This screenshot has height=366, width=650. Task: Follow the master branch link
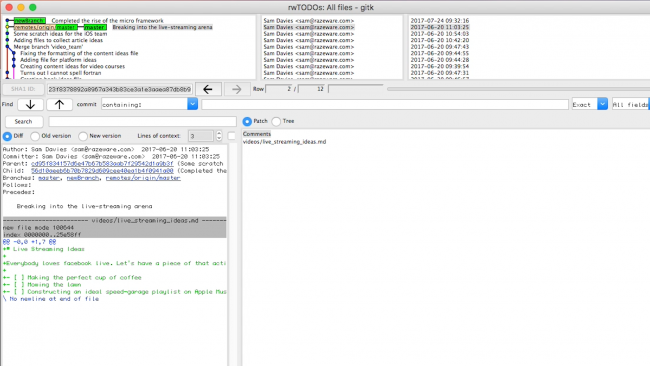point(49,178)
